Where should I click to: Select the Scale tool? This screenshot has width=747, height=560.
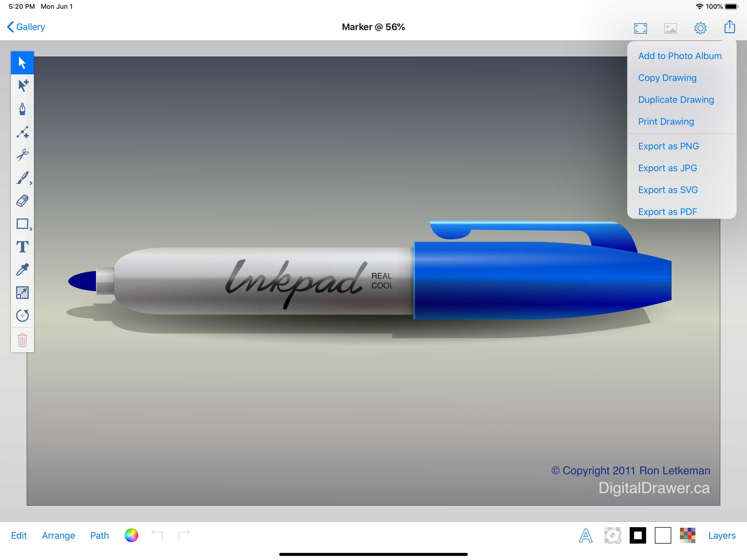pos(22,293)
